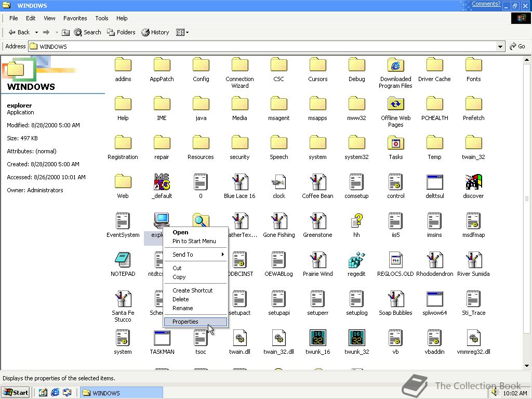Image resolution: width=532 pixels, height=399 pixels.
Task: Open the View menu
Action: (49, 18)
